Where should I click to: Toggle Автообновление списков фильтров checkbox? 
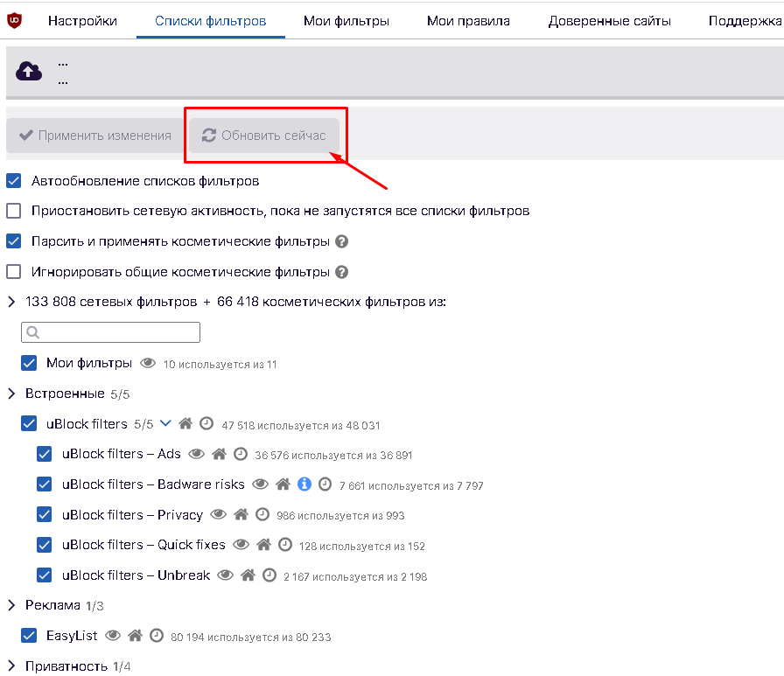click(13, 180)
